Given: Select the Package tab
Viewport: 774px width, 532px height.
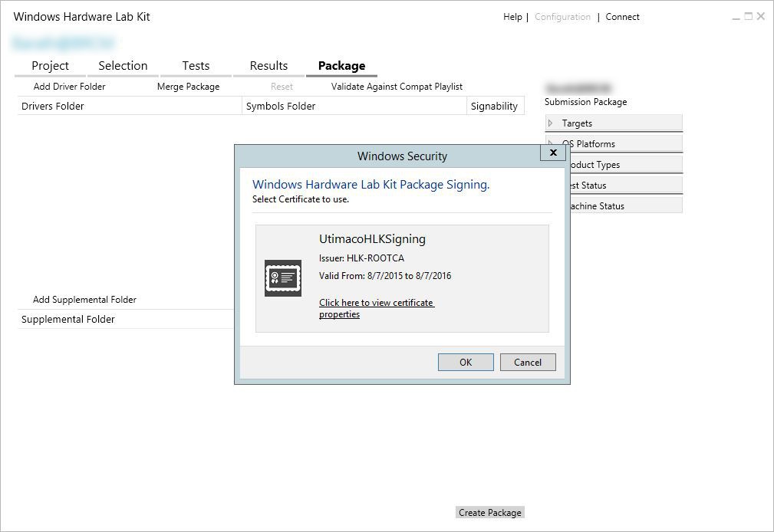Looking at the screenshot, I should tap(341, 66).
